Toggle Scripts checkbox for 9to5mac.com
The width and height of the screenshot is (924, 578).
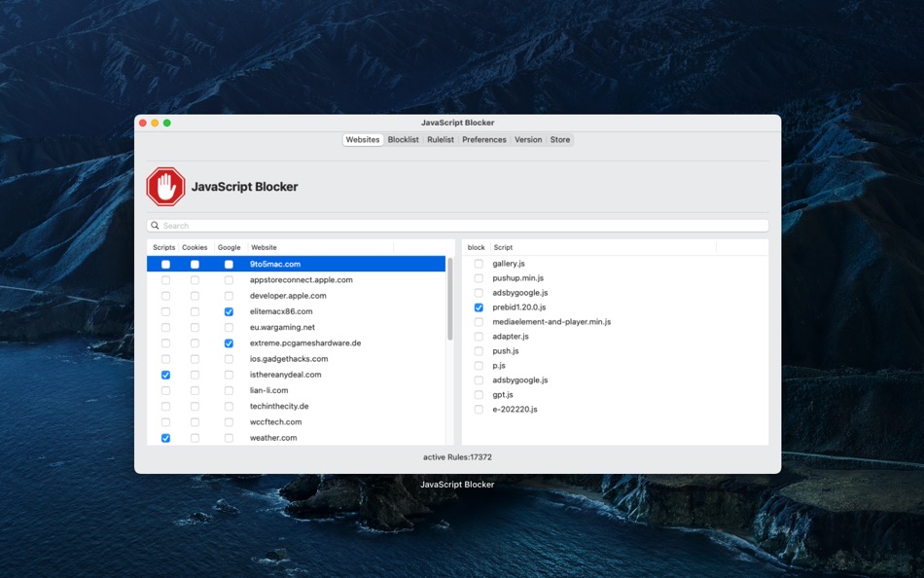[165, 265]
